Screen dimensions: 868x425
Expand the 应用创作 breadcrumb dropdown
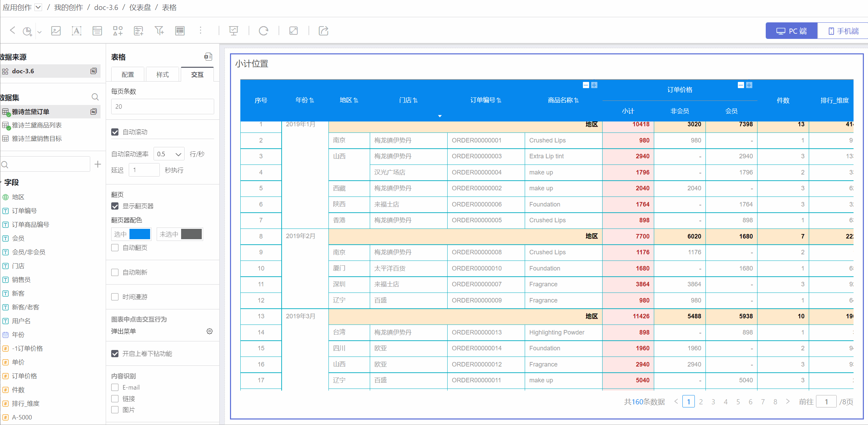point(38,7)
